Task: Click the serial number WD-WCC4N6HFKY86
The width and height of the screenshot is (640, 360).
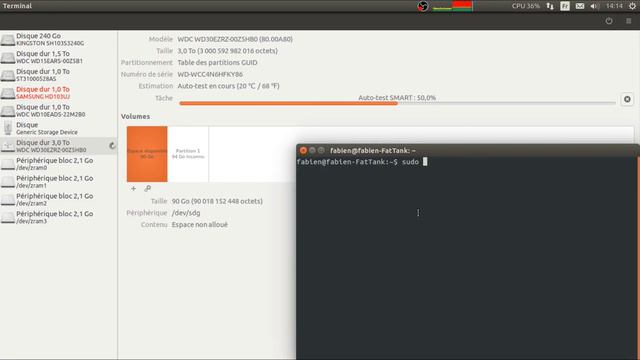Action: (x=210, y=74)
